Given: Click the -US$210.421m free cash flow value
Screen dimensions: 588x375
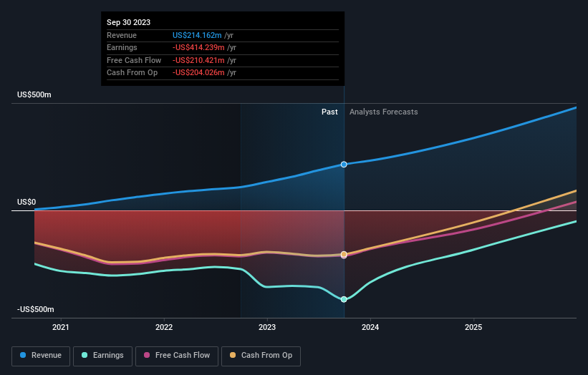Looking at the screenshot, I should (x=198, y=60).
